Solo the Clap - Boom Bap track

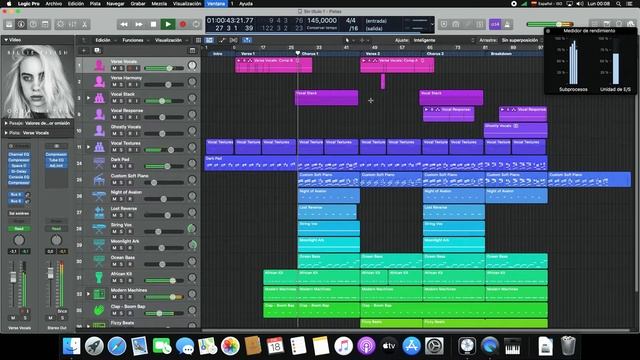tap(121, 313)
